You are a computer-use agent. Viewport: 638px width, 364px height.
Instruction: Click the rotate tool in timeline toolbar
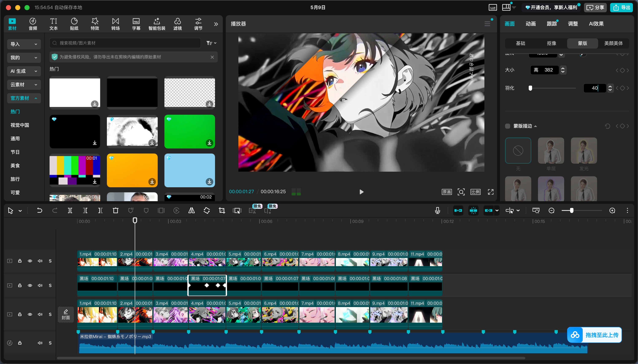pos(207,210)
